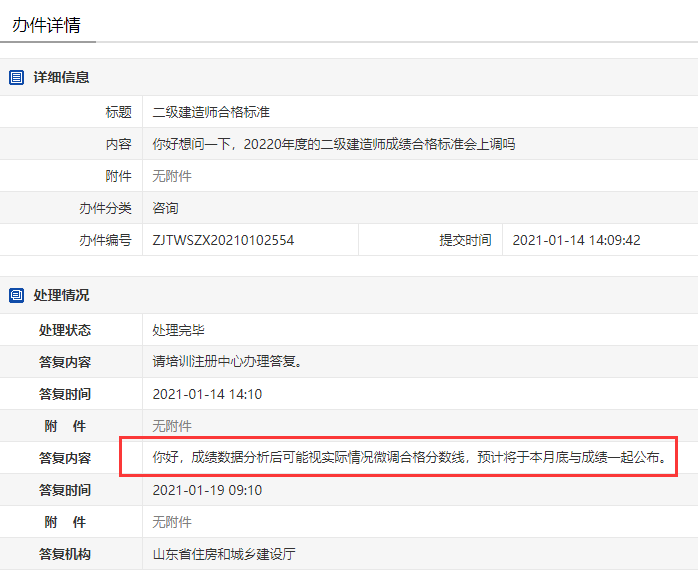Click the 处理情况 section chat icon

point(16,295)
